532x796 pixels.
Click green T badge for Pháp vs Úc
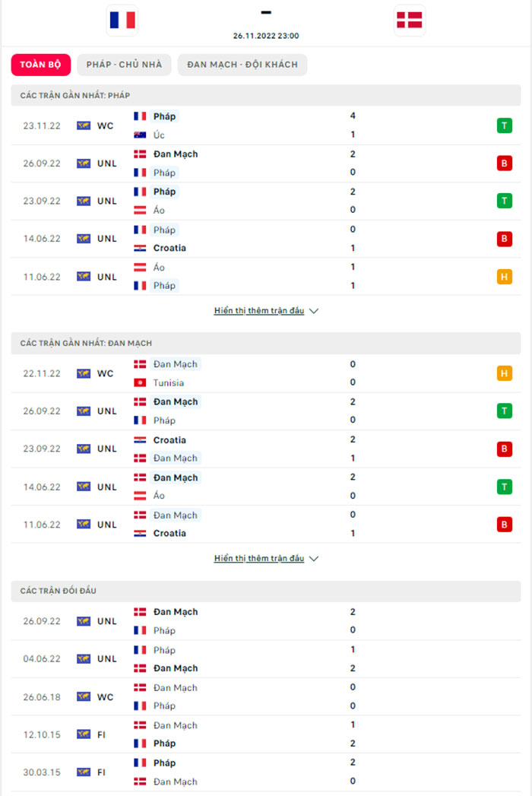click(504, 125)
